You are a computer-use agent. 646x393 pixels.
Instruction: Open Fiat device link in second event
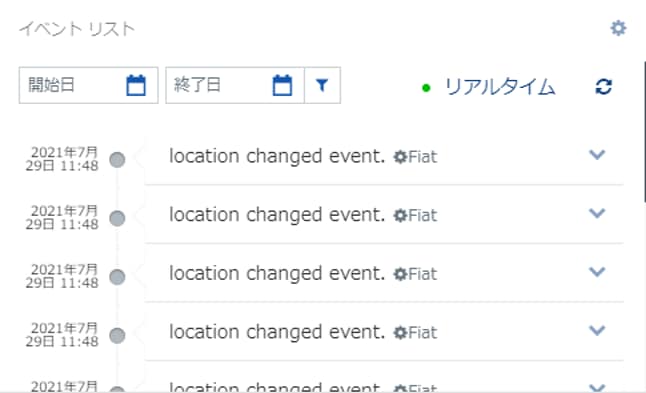click(x=415, y=215)
